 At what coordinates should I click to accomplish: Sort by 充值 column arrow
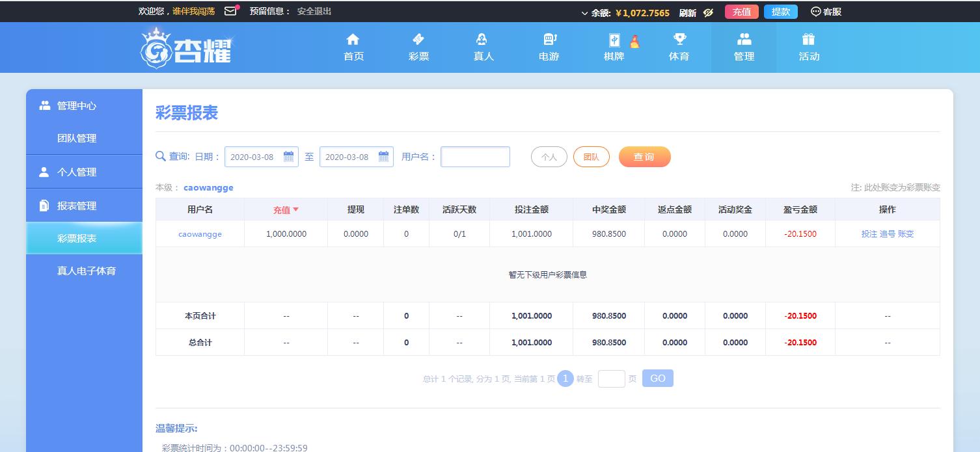pyautogui.click(x=295, y=209)
